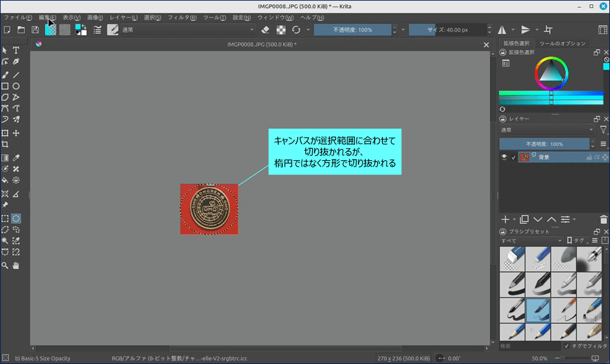Image resolution: width=610 pixels, height=364 pixels.
Task: Toggle the checkbox beside the 背景 layer
Action: point(513,157)
